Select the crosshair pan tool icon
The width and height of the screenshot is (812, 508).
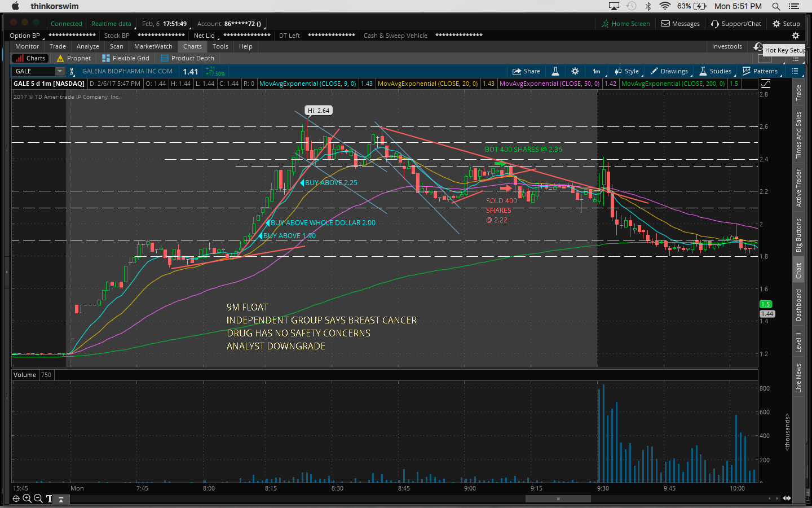[16, 498]
